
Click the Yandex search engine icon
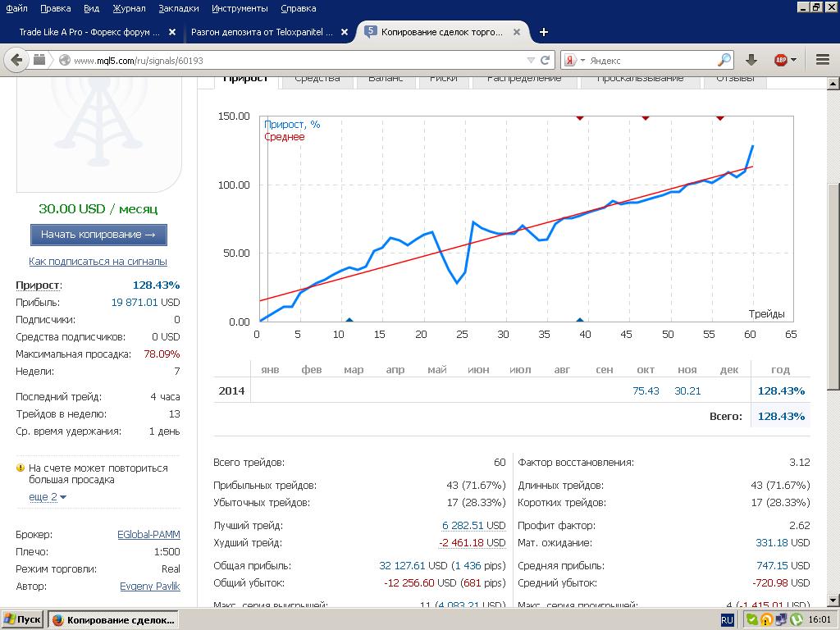coord(570,61)
